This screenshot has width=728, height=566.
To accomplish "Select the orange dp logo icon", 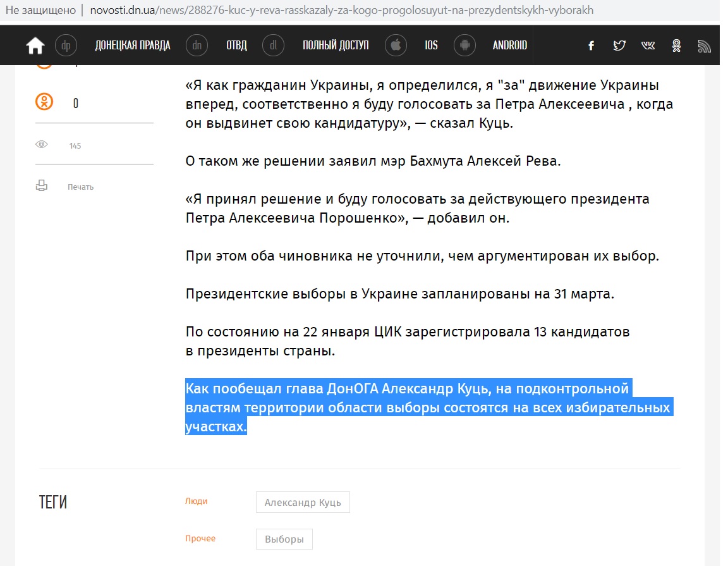I will coord(66,45).
